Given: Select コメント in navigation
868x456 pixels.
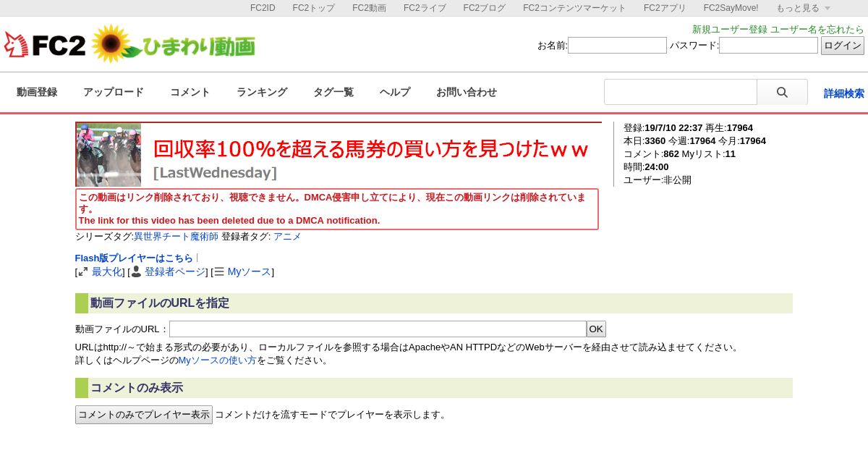Looking at the screenshot, I should coord(190,93).
